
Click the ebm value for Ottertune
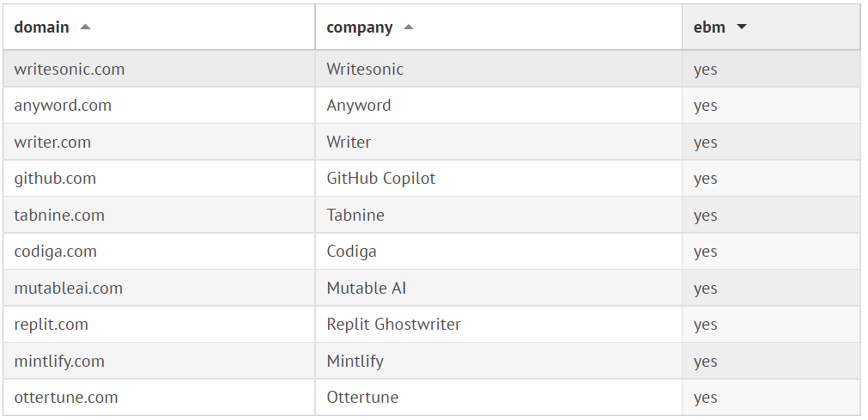click(x=706, y=398)
